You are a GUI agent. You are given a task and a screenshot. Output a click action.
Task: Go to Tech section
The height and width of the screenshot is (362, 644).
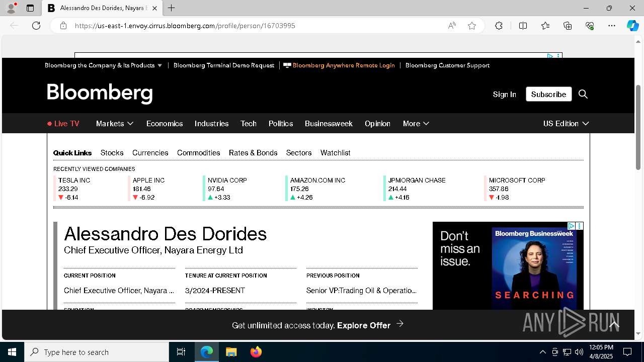click(249, 124)
